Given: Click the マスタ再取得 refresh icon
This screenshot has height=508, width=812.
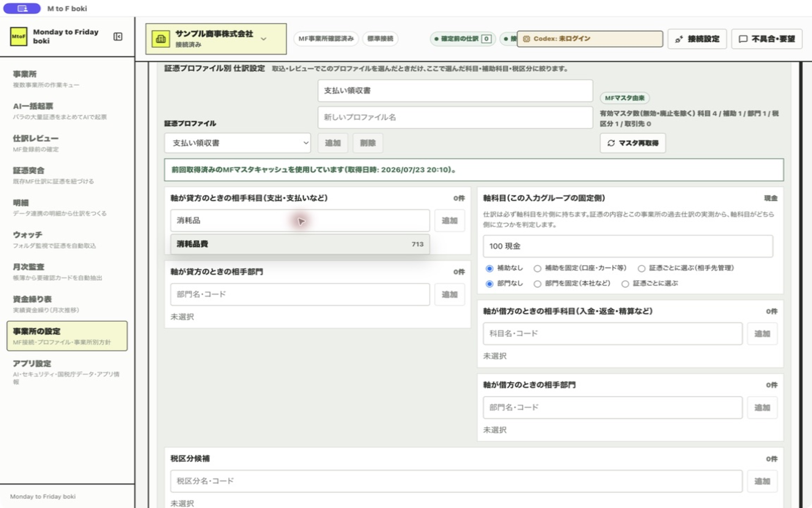Looking at the screenshot, I should pyautogui.click(x=611, y=143).
